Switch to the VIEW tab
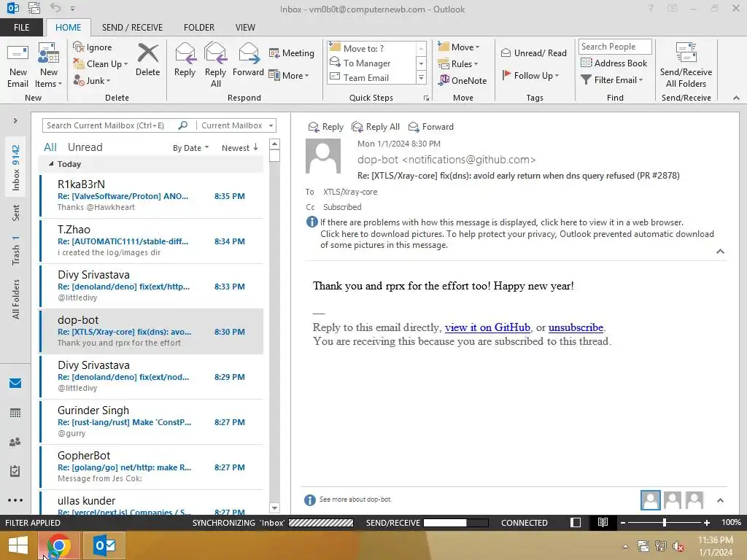 pyautogui.click(x=245, y=27)
